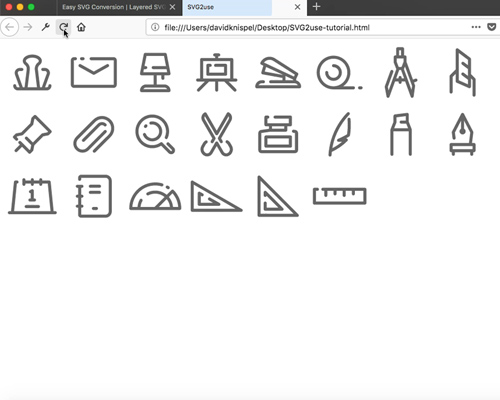
Task: Click the Pocket save icon
Action: (492, 27)
